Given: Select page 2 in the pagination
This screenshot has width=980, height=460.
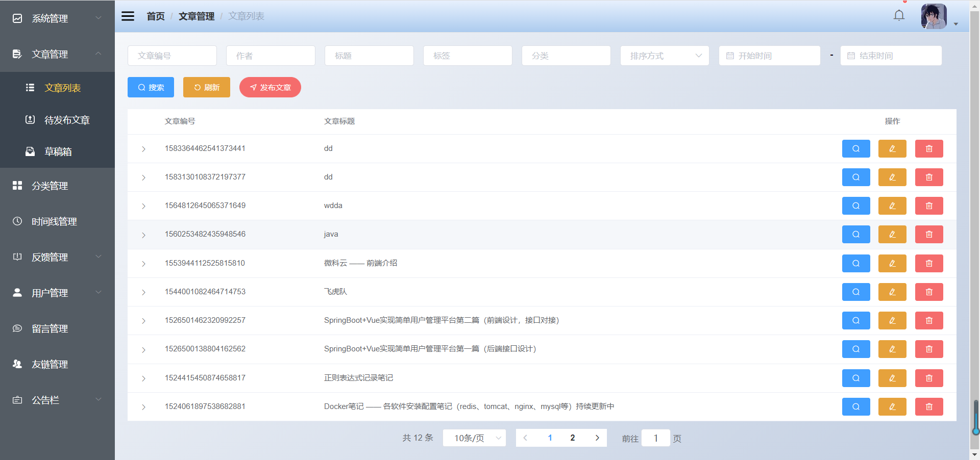Looking at the screenshot, I should click(572, 438).
